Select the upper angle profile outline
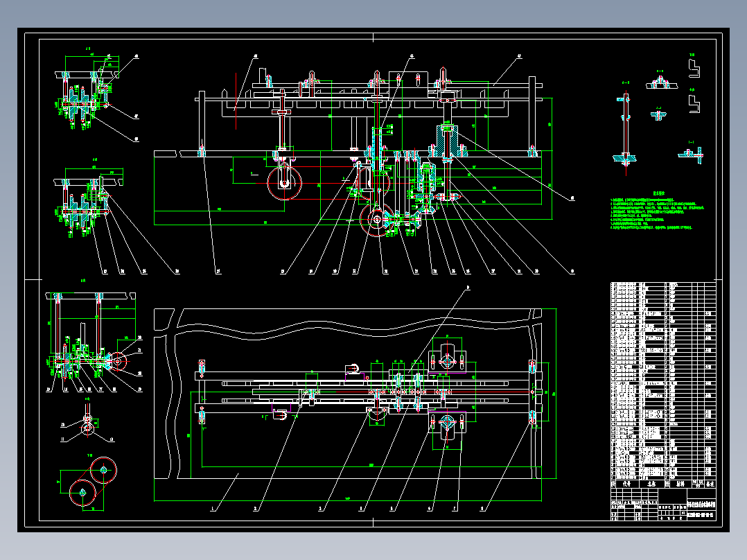Image resolution: width=747 pixels, height=560 pixels. pyautogui.click(x=694, y=67)
